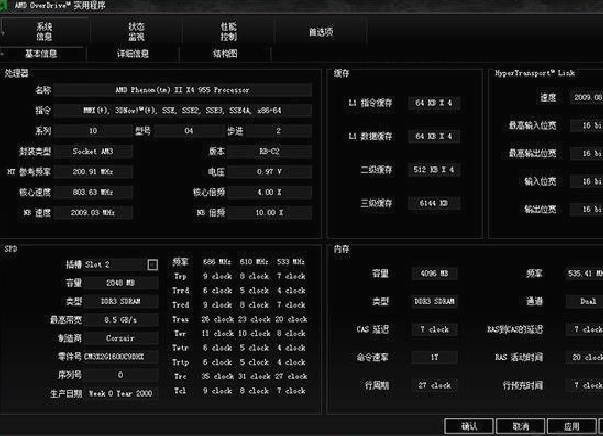Click the 通道 value Dual
This screenshot has width=603, height=436.
[x=585, y=301]
